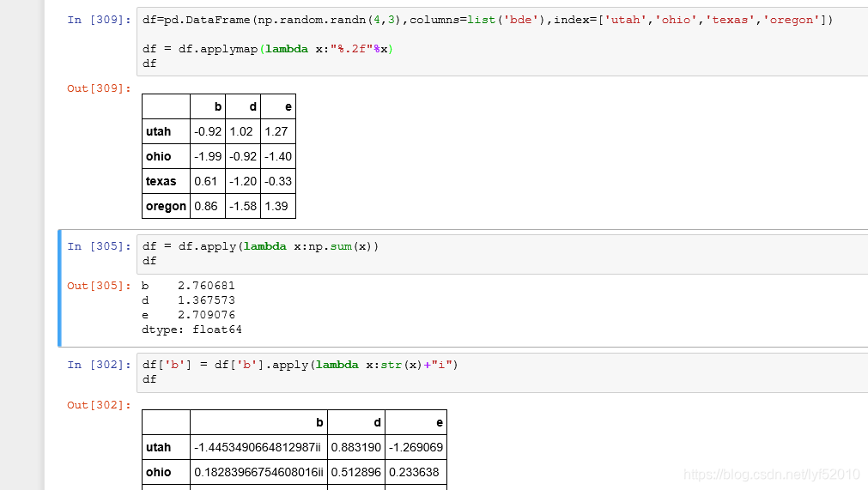Click cell value 0.86 in oregon row
Image resolution: width=868 pixels, height=490 pixels.
(208, 206)
